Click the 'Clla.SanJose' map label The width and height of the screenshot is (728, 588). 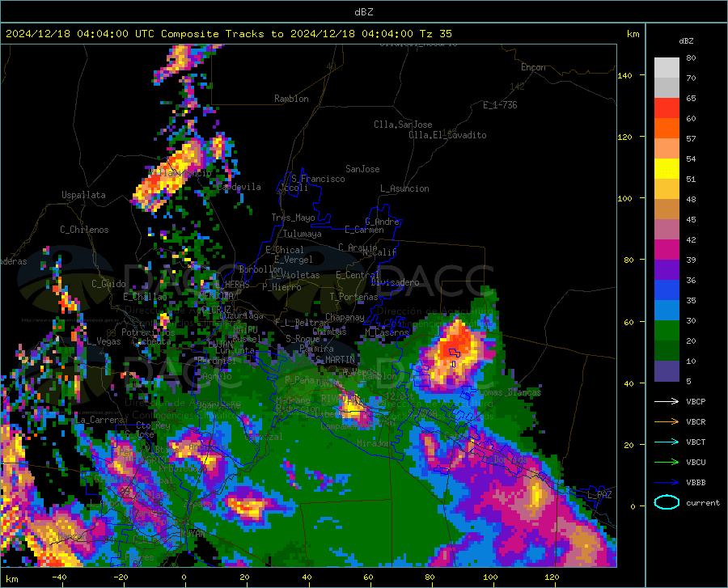click(x=403, y=125)
